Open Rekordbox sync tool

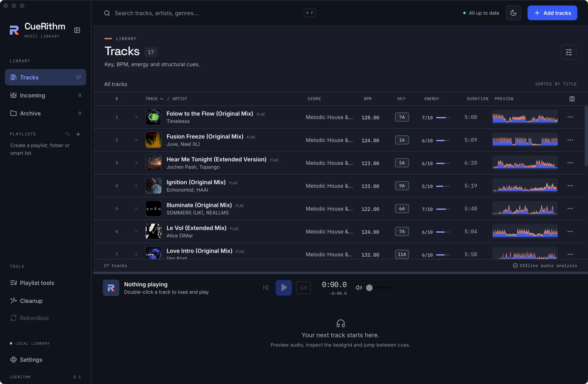[46, 318]
